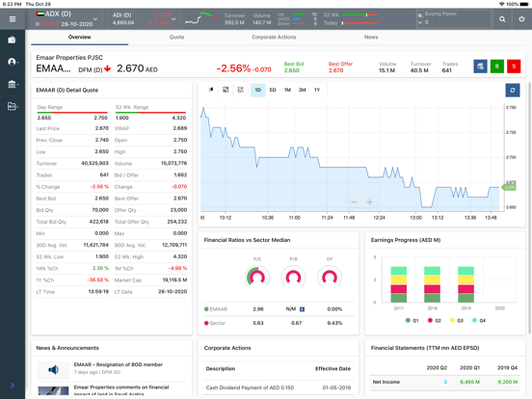Open the mini index chart thumbnail
Screen dimensions: 532x399
200,18
